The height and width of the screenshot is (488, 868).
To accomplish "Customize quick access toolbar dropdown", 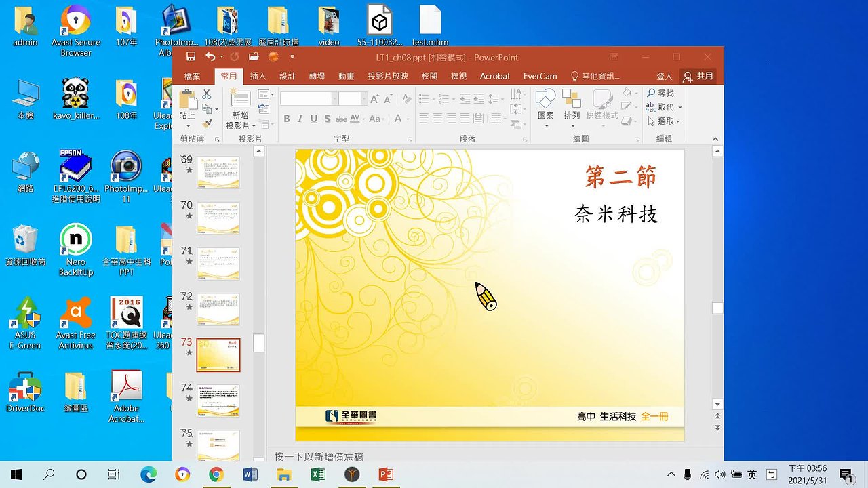I will click(x=292, y=58).
